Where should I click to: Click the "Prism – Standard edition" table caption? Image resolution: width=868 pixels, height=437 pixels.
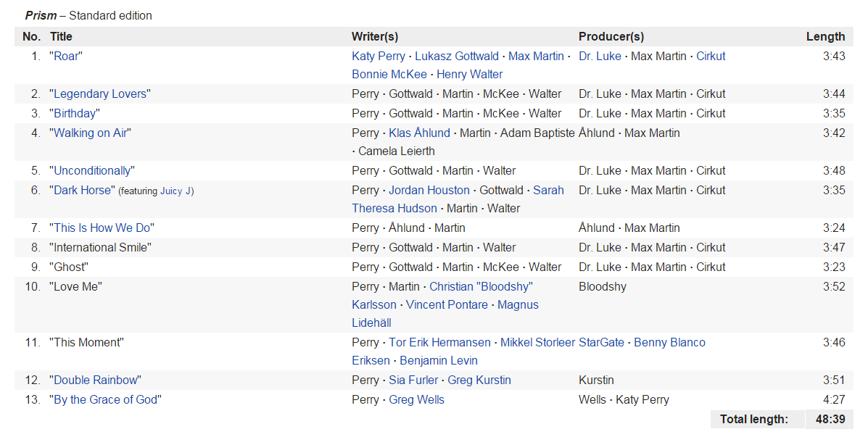88,15
